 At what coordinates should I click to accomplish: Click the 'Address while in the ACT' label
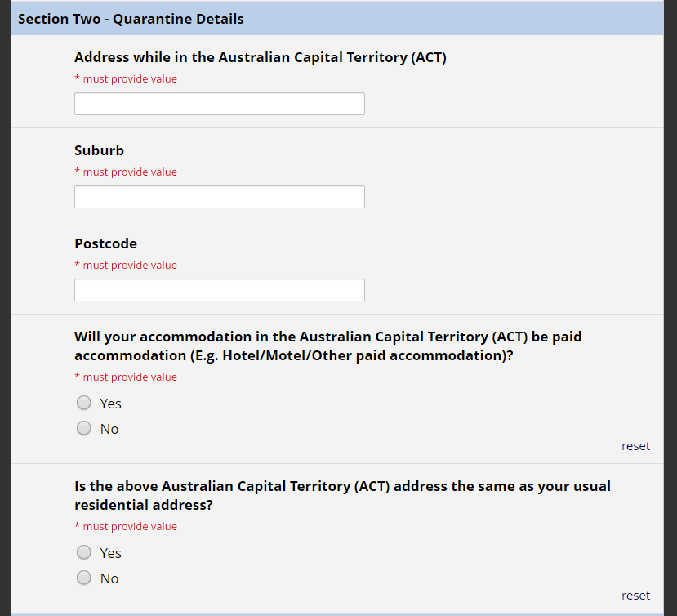pyautogui.click(x=261, y=57)
